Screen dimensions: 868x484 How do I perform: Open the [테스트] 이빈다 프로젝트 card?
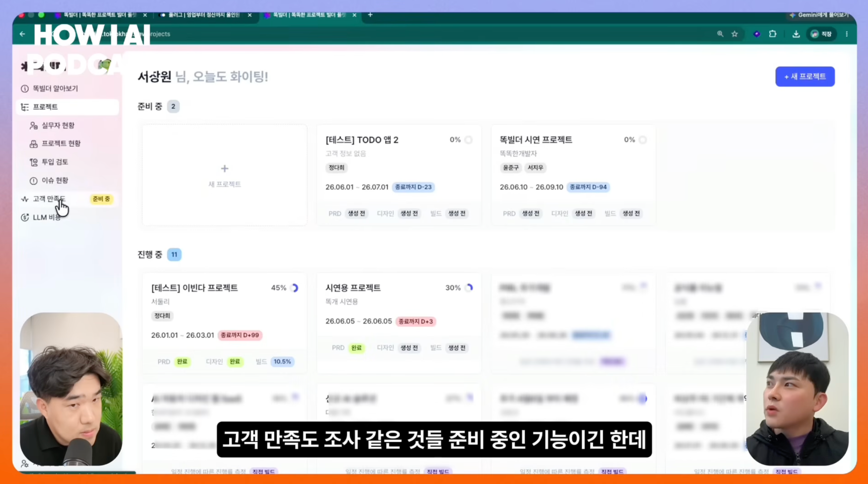[x=225, y=323]
